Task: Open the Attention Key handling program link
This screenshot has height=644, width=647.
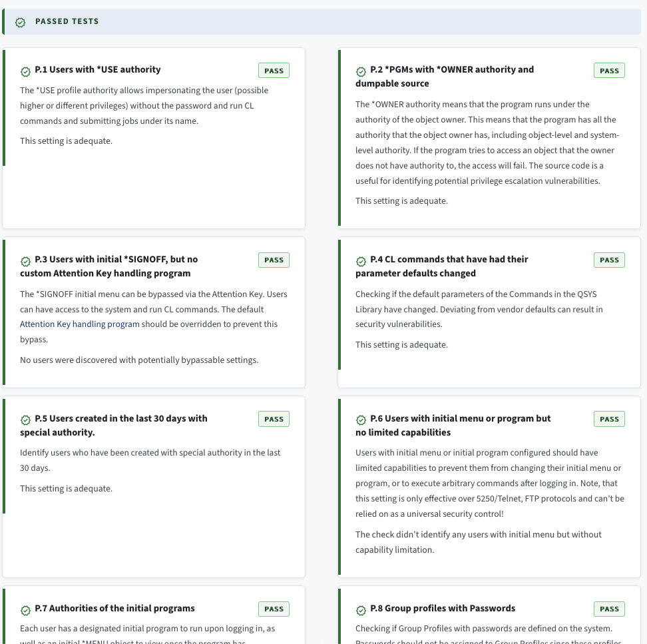Action: pyautogui.click(x=80, y=324)
